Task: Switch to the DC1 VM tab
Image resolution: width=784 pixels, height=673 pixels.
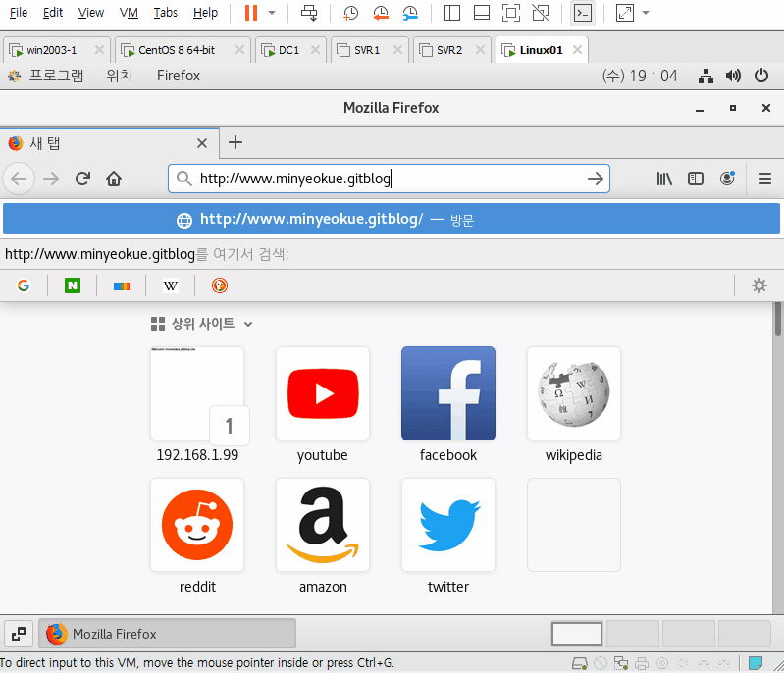Action: (288, 50)
